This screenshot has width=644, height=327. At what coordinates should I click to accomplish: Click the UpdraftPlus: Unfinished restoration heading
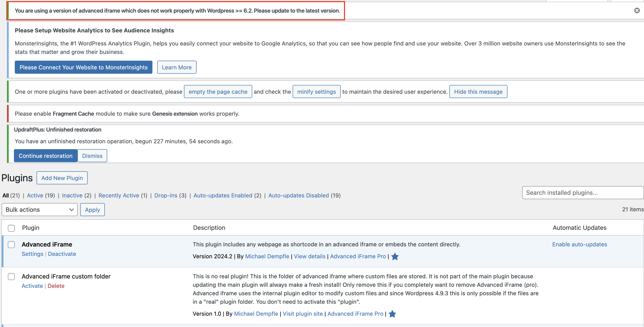click(57, 130)
